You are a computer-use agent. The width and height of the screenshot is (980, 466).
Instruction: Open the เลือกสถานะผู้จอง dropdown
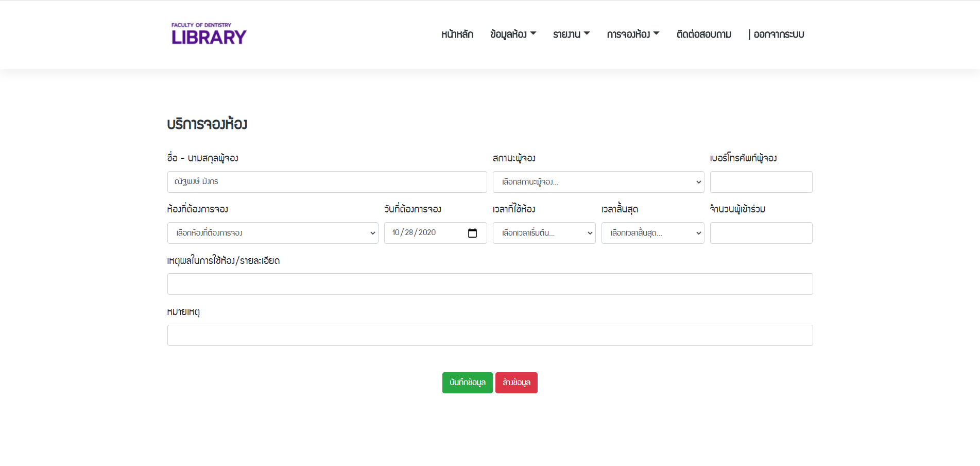click(598, 182)
